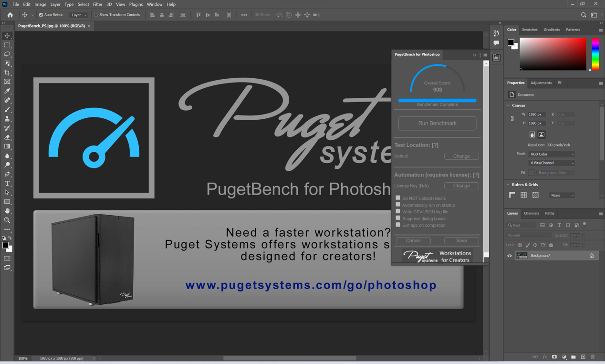This screenshot has width=605, height=364.
Task: Enable Do NOT upload results checkbox
Action: point(398,198)
